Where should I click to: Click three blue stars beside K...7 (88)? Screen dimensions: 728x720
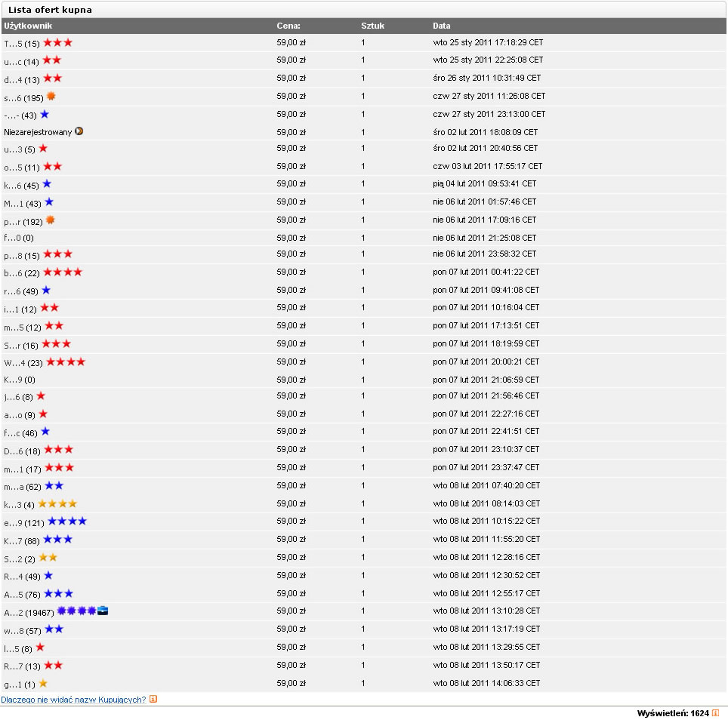point(58,540)
